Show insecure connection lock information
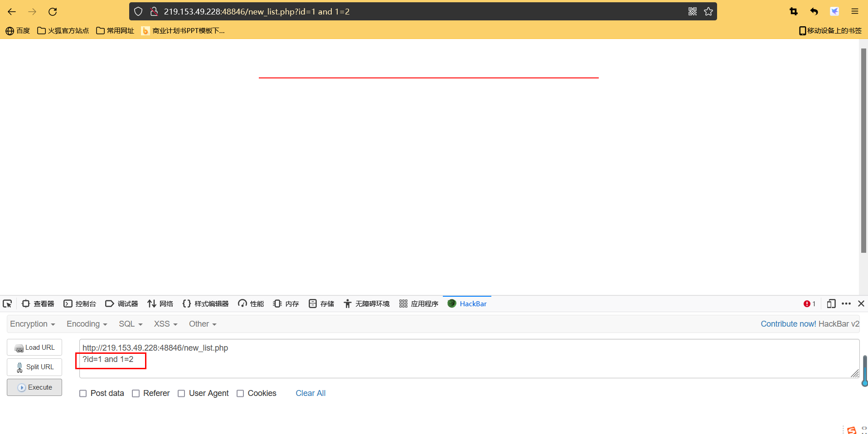Screen dimensions: 868x434 (154, 12)
